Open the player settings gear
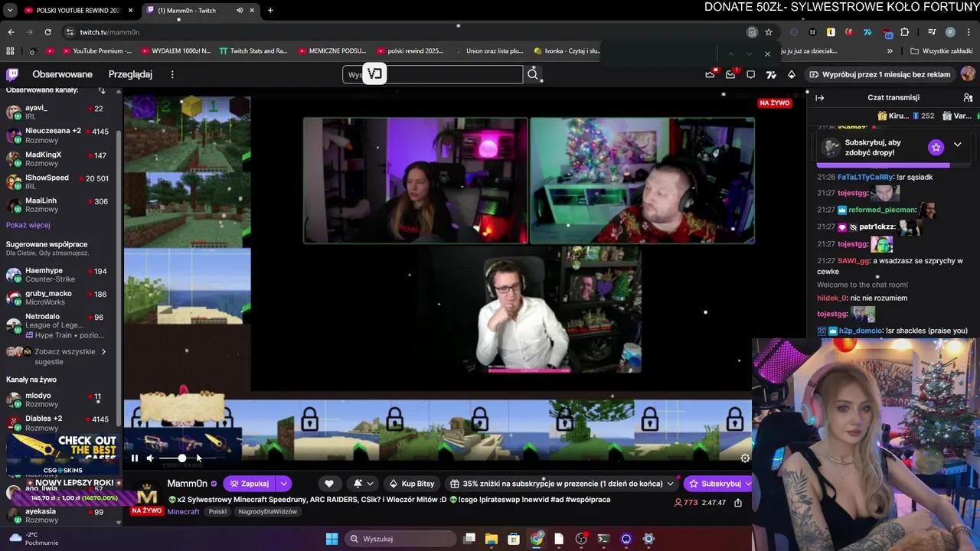Screen dimensions: 980x551 [745, 458]
